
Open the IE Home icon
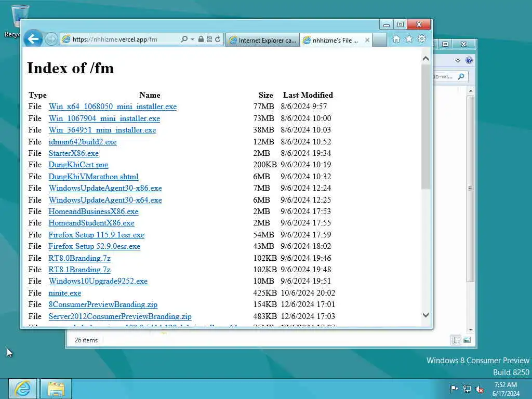(x=396, y=39)
